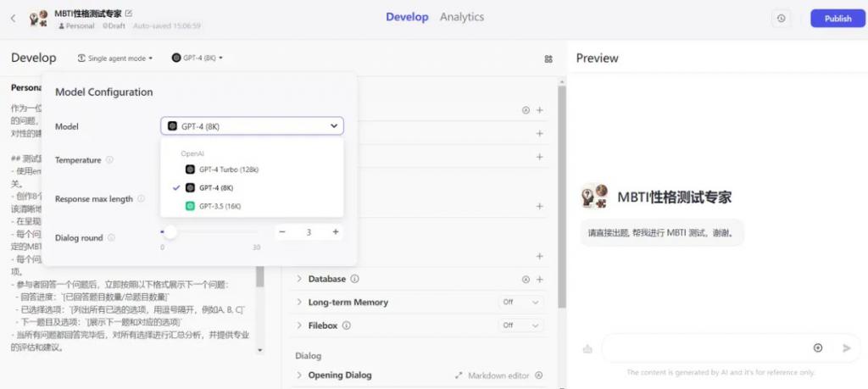Click the back arrow in the header

[x=13, y=18]
